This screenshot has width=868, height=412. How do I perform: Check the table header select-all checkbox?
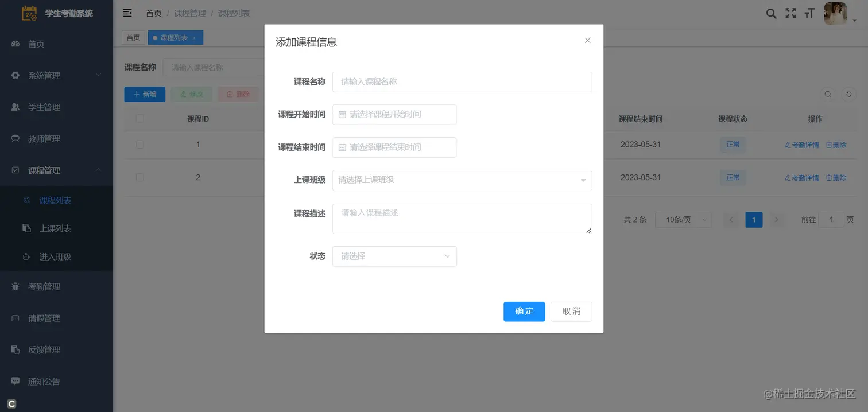[139, 118]
